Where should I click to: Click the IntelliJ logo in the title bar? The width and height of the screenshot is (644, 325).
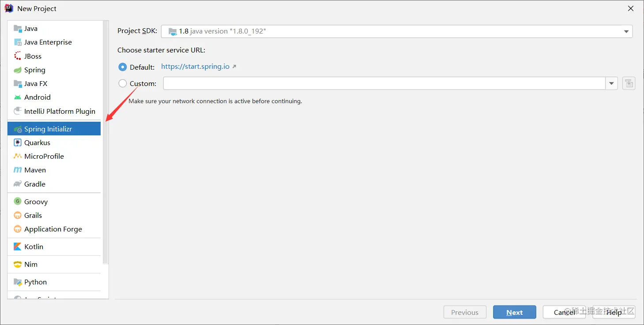point(9,8)
